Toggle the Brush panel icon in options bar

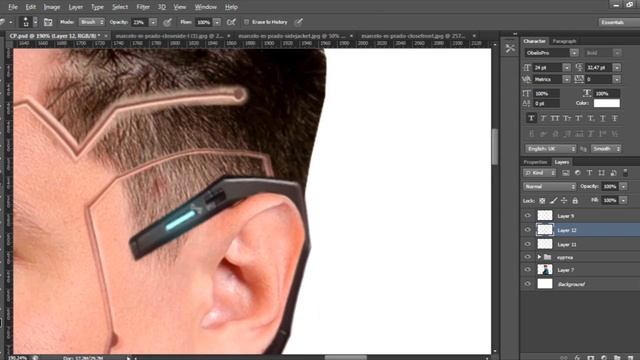(48, 22)
